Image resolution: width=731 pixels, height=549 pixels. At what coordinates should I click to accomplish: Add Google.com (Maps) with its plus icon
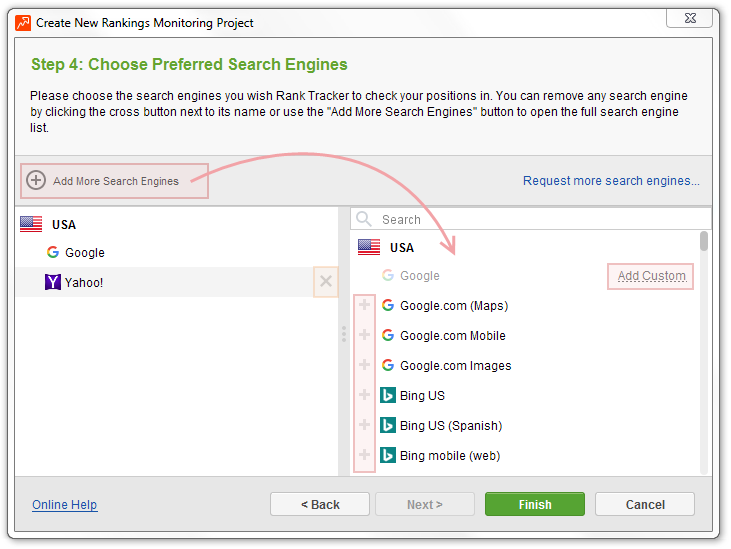365,305
